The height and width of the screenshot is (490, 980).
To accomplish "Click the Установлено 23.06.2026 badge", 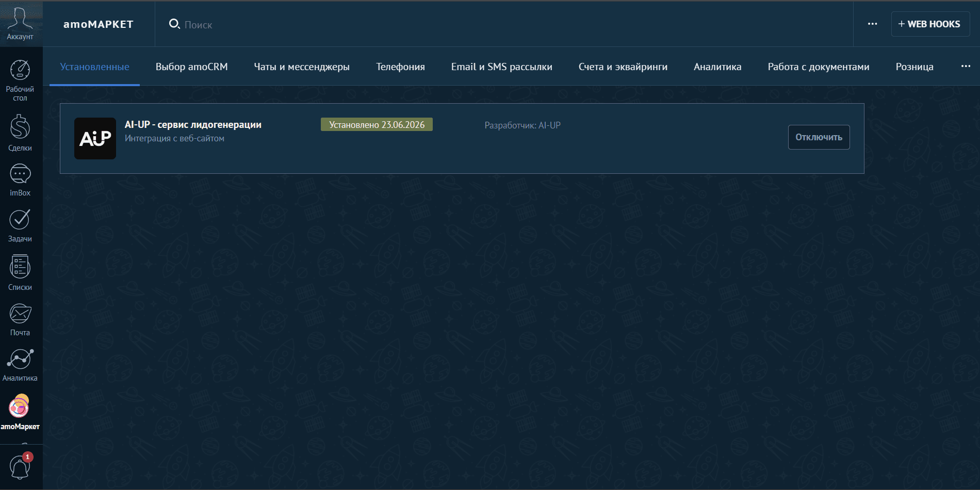I will pos(377,125).
